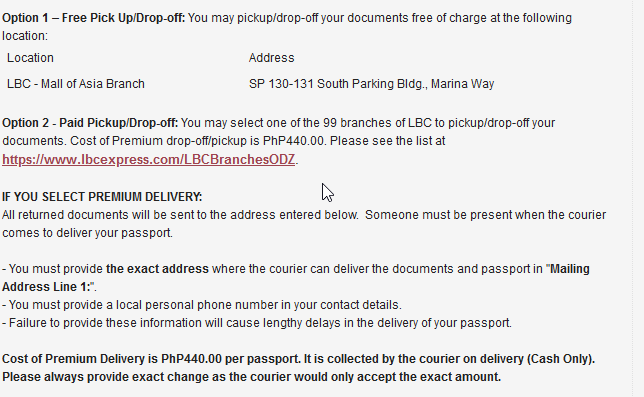
Task: Click the 'Failure to provide these information' line
Action: click(257, 323)
